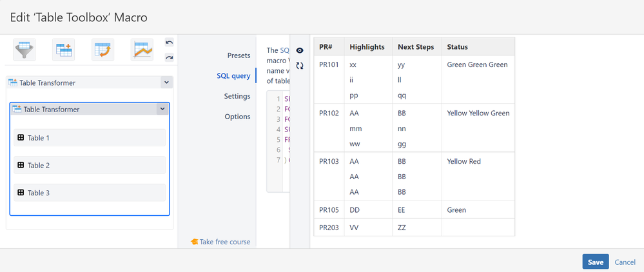Expand the outer Table Transformer dropdown
The width and height of the screenshot is (644, 272).
166,83
